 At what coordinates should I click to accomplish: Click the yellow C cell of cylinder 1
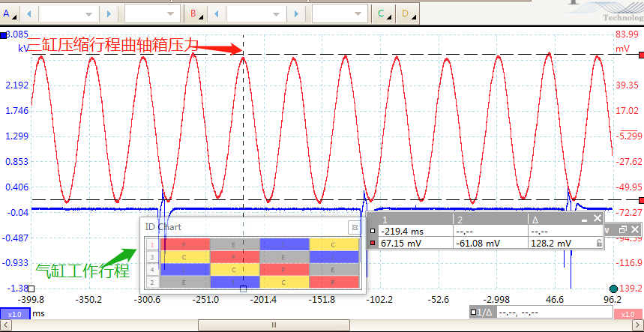click(x=334, y=244)
